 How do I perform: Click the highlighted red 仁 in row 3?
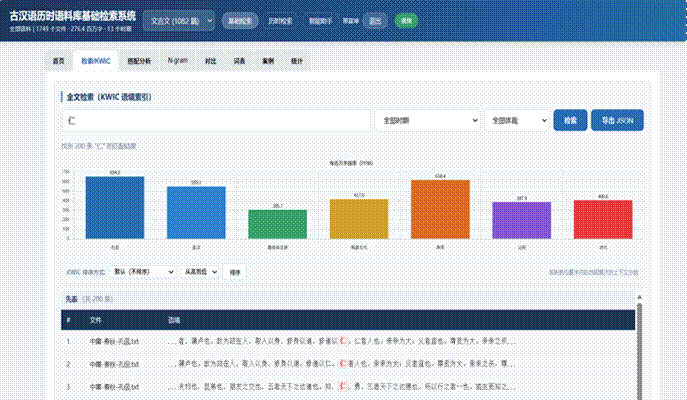pos(344,386)
